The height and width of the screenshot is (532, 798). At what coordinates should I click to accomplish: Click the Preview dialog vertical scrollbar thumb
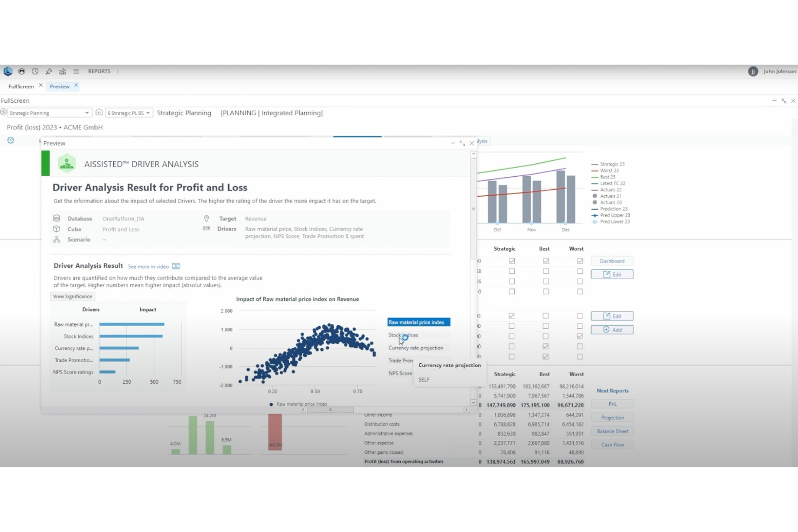click(x=473, y=209)
